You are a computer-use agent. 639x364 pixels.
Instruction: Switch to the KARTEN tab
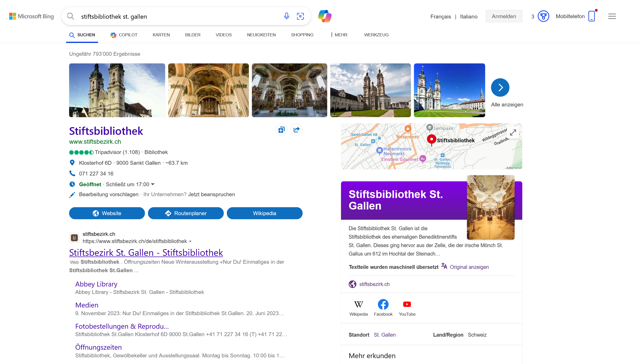pyautogui.click(x=161, y=35)
